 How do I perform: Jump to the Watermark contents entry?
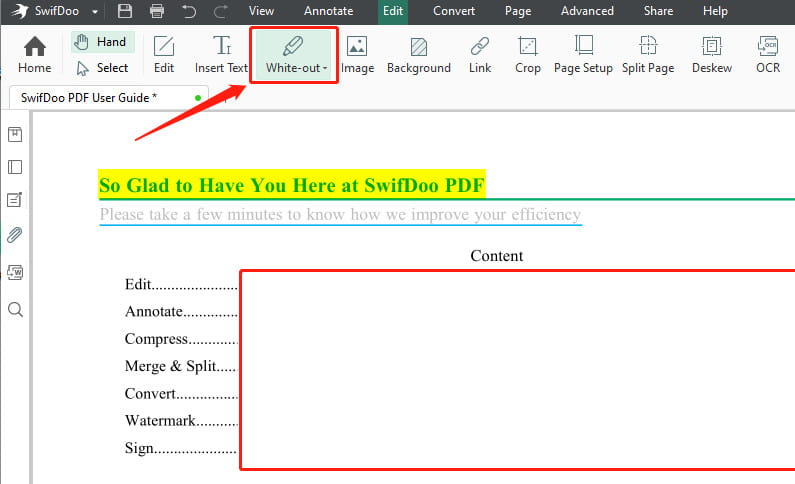tap(181, 421)
